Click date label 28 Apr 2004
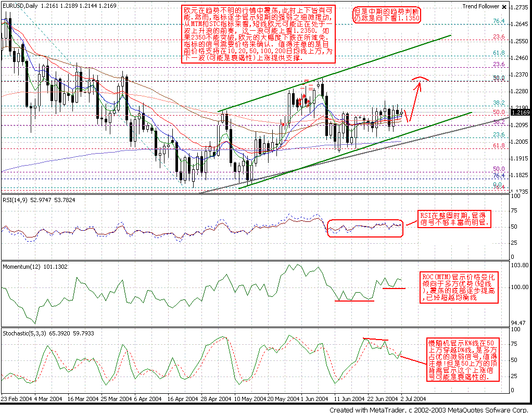532x413 pixels. click(x=216, y=399)
